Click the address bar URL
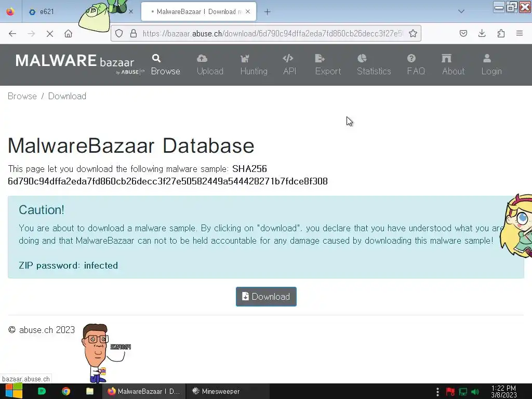This screenshot has height=399, width=532. 272,33
